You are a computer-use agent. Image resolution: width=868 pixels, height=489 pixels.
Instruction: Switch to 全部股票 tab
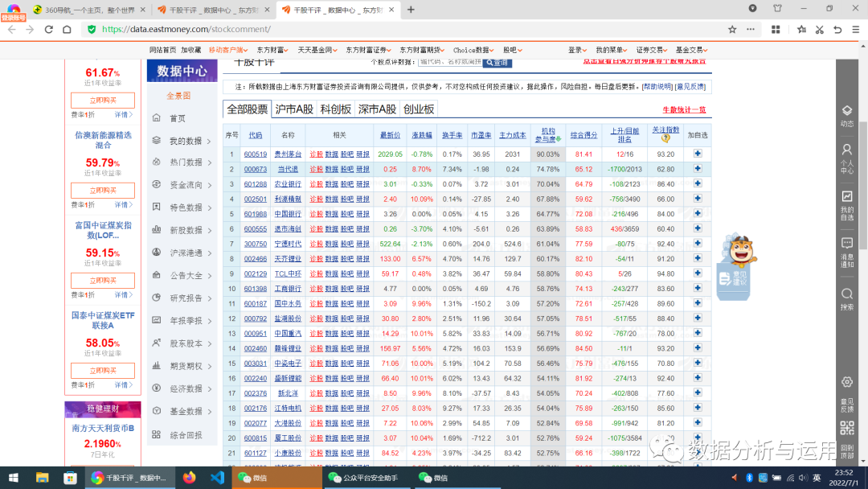(x=248, y=109)
